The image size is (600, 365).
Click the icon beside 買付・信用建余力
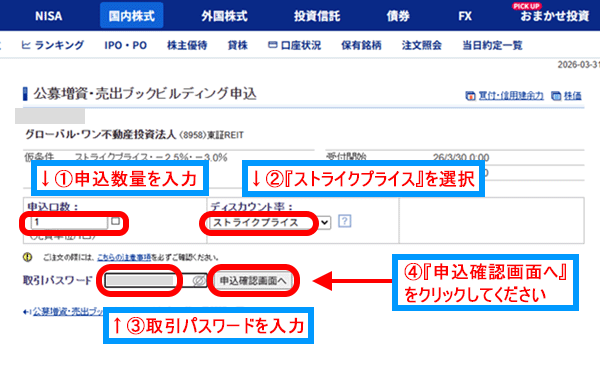point(470,96)
